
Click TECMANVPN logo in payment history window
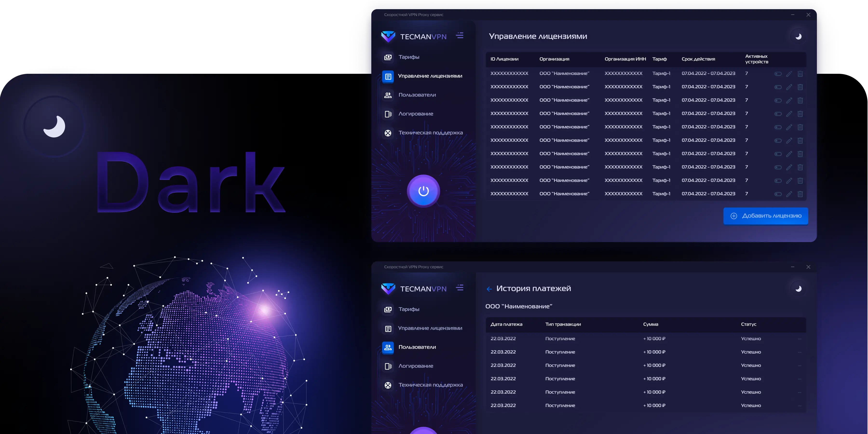pyautogui.click(x=414, y=288)
